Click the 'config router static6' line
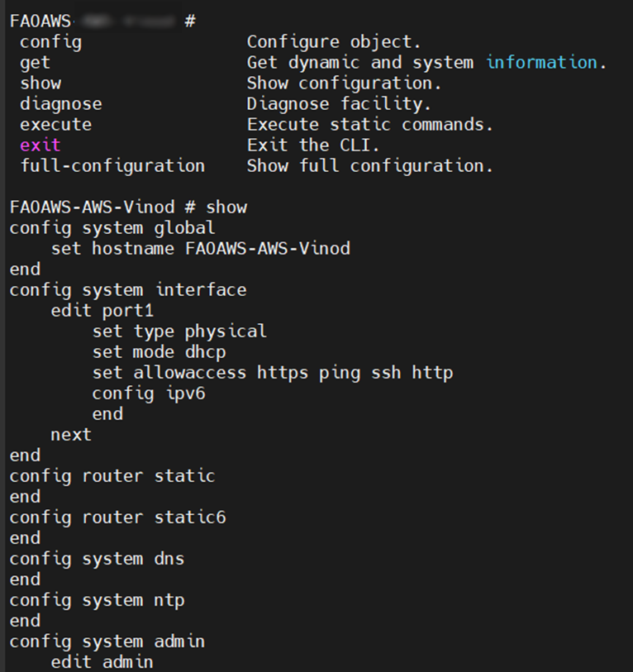Viewport: 633px width, 672px height. point(118,517)
